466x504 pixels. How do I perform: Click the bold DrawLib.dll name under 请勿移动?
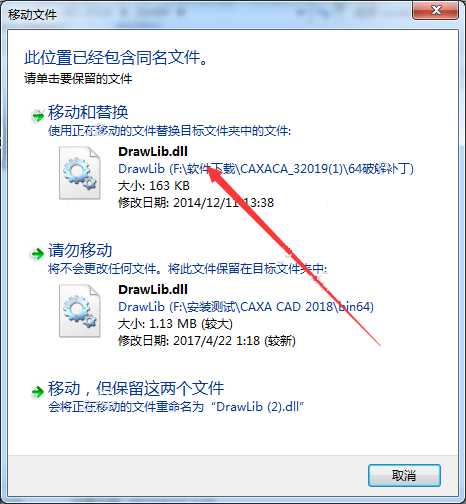153,290
